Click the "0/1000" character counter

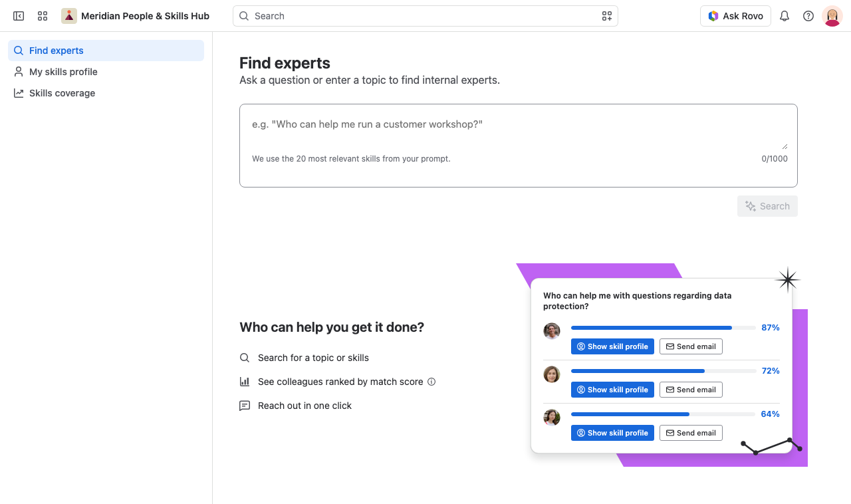(775, 159)
